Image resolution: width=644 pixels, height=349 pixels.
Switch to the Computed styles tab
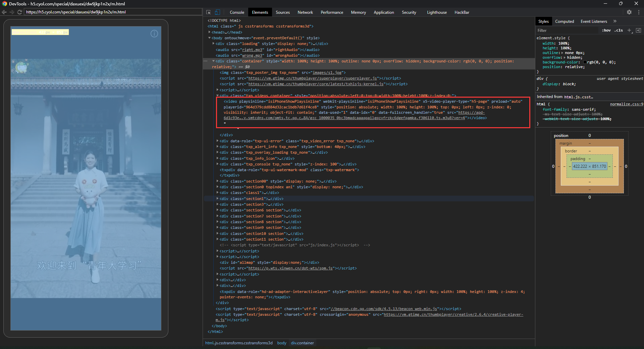coord(565,21)
